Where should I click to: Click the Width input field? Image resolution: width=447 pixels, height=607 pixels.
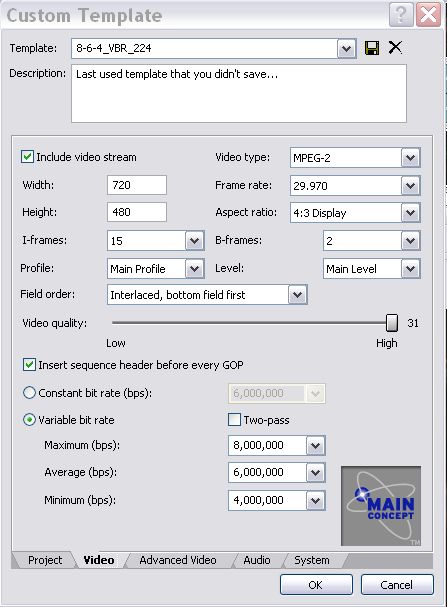click(x=137, y=185)
